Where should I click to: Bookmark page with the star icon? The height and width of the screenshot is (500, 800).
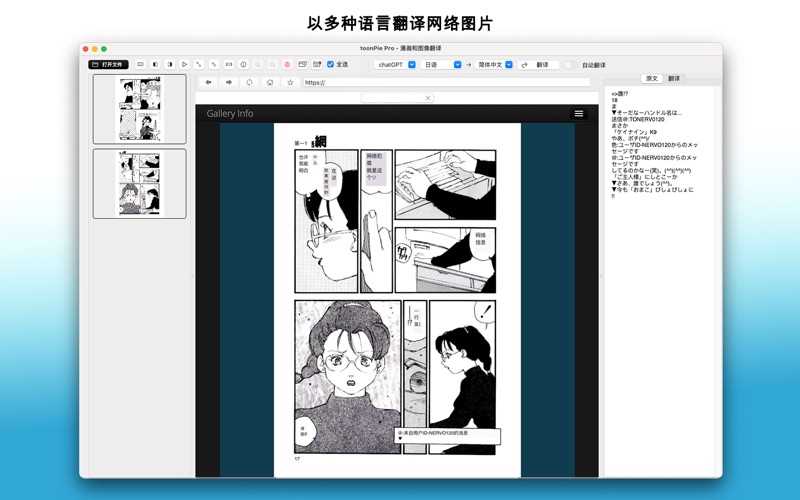pyautogui.click(x=290, y=82)
